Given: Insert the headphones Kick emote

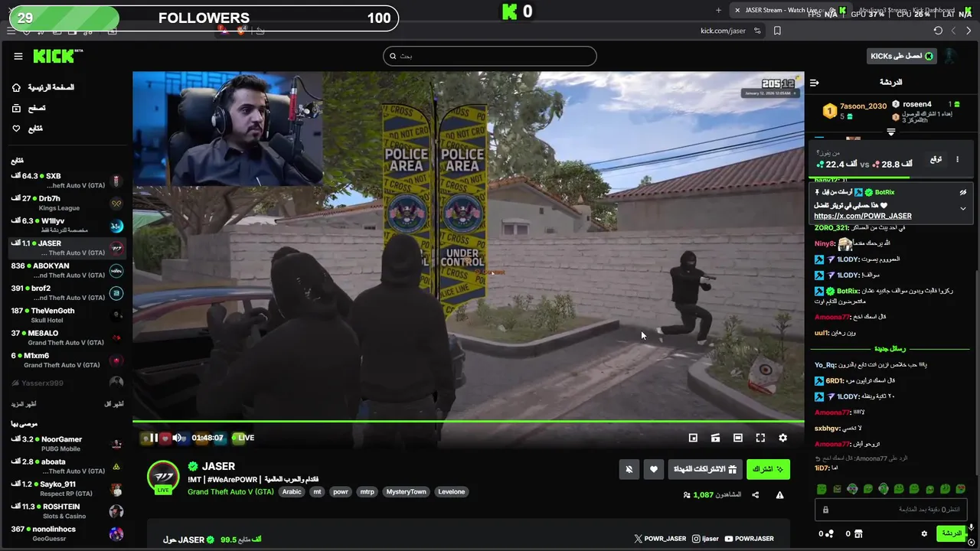Looking at the screenshot, I should pyautogui.click(x=884, y=488).
